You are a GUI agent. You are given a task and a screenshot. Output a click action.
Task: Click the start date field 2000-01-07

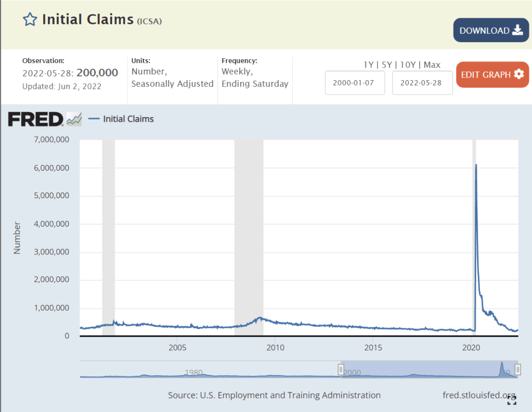click(355, 83)
